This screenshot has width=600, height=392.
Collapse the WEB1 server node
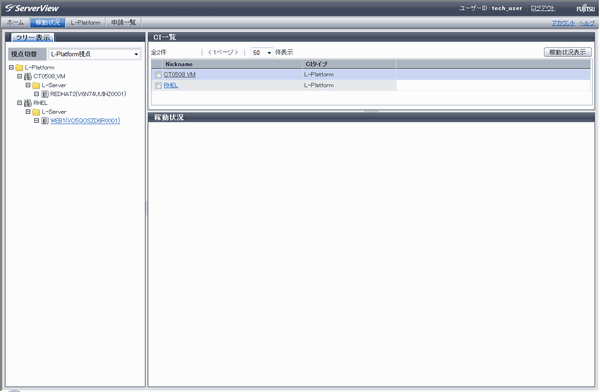[x=36, y=120]
